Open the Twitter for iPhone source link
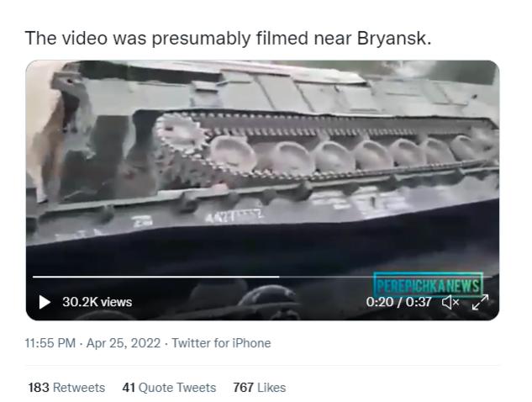Viewport: 532px width, 402px height. coord(221,343)
